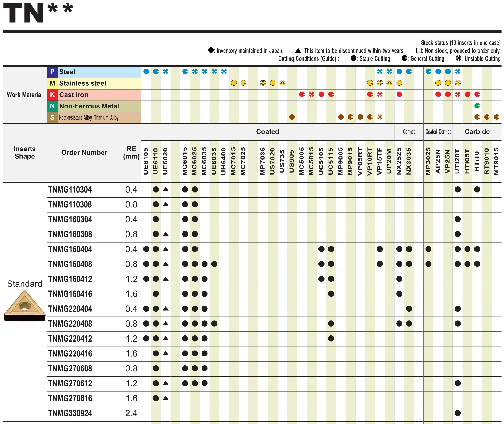Click the green N Non-Ferrous Metal code square
Screen dimensions: 504x424
pos(52,106)
